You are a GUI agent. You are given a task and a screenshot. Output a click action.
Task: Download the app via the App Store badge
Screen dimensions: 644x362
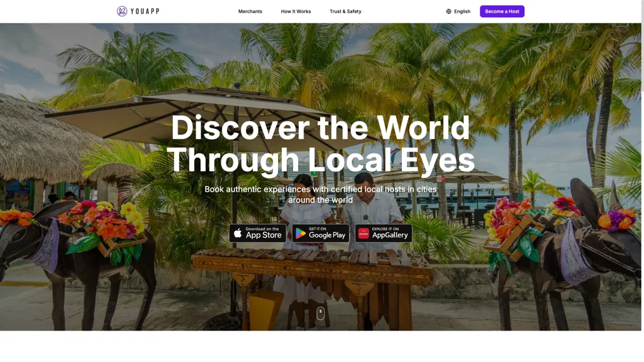(257, 233)
